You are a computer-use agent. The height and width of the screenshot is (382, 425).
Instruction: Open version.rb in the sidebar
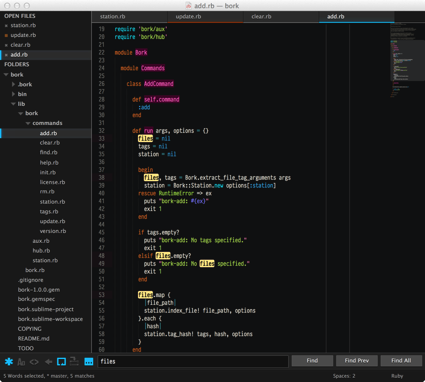[x=53, y=231]
